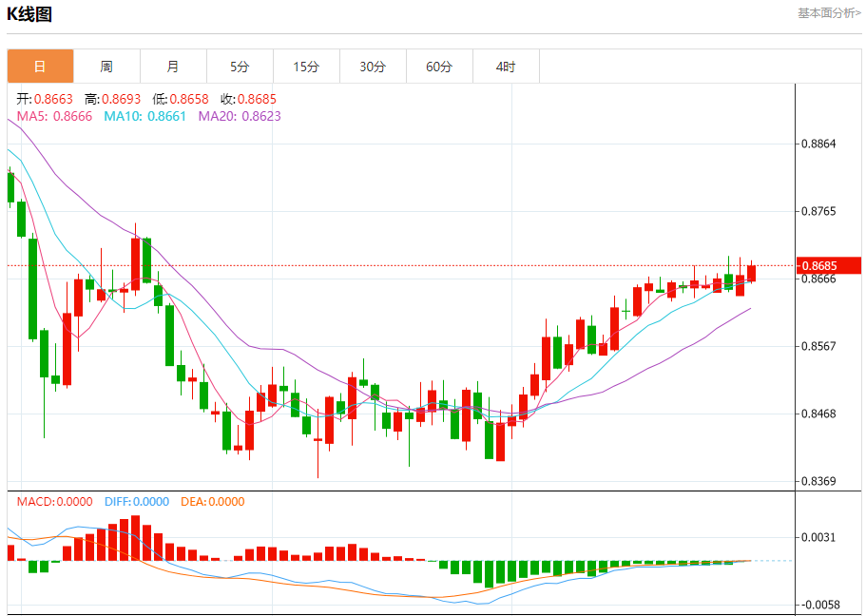The image size is (866, 616).
Task: Click the tallest red MACD histogram bar
Action: coord(135,538)
